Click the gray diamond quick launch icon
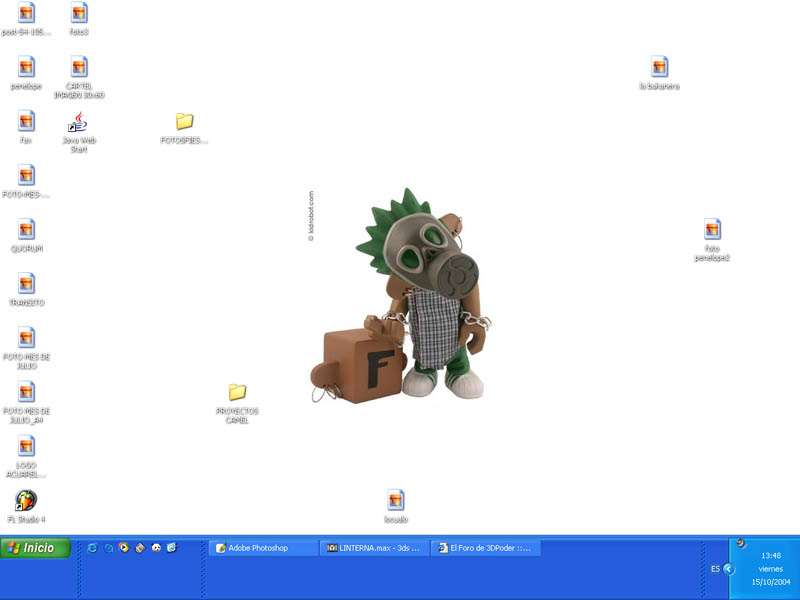This screenshot has width=800, height=600. click(x=140, y=548)
